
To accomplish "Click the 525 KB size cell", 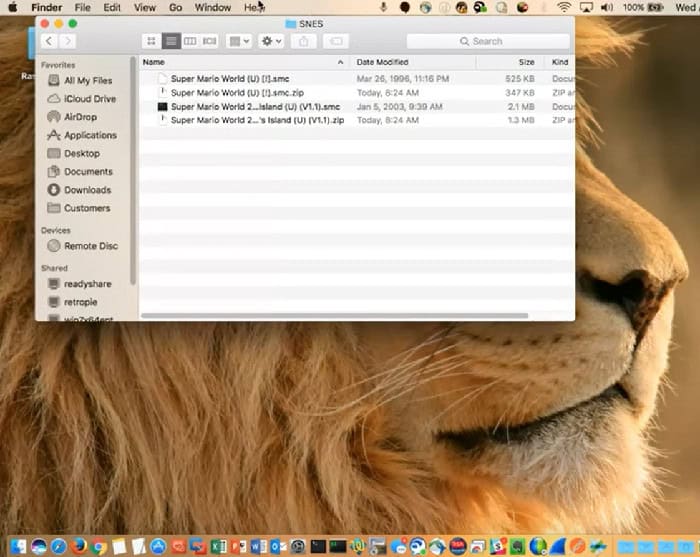I will (x=520, y=79).
